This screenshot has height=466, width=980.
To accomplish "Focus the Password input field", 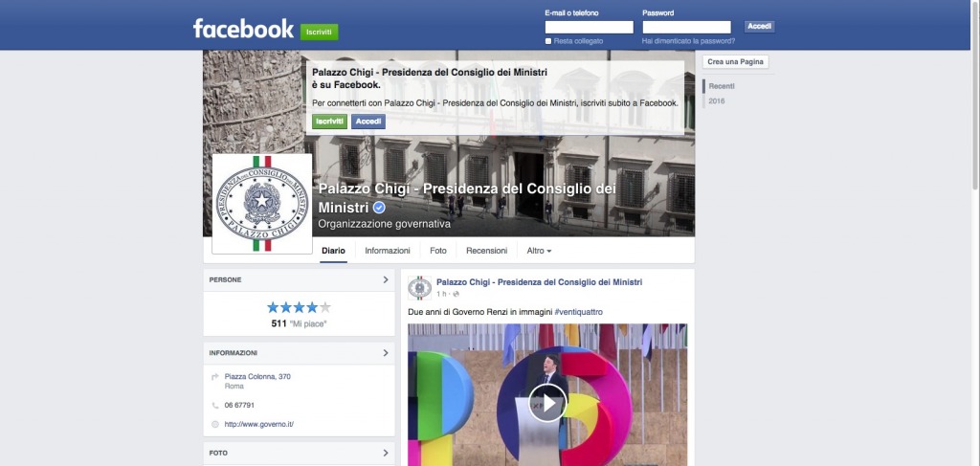I will pyautogui.click(x=686, y=27).
